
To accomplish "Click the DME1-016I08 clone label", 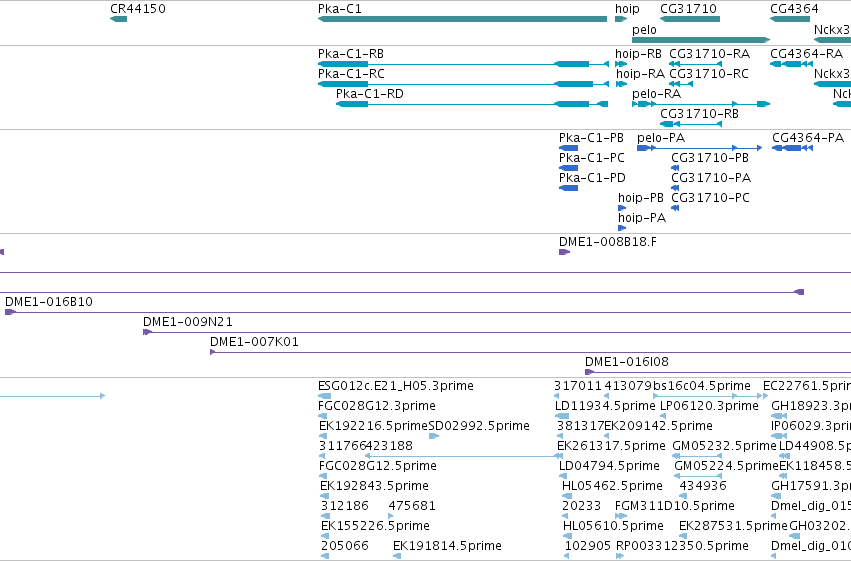I will [627, 362].
